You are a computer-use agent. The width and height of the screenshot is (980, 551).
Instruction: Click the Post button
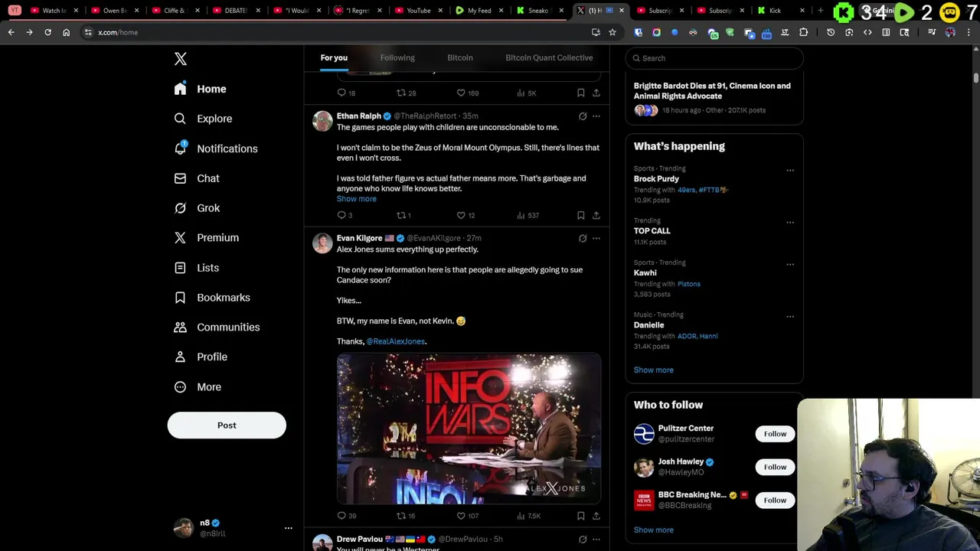pyautogui.click(x=227, y=425)
